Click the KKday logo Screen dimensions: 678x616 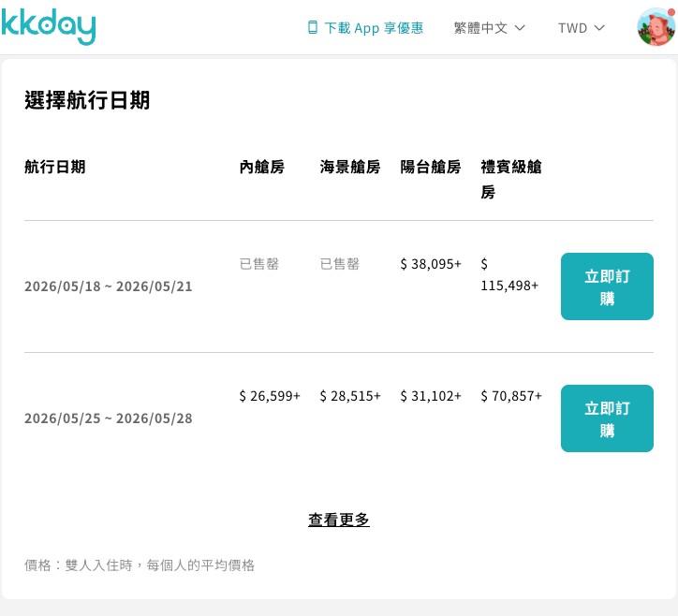(x=48, y=26)
